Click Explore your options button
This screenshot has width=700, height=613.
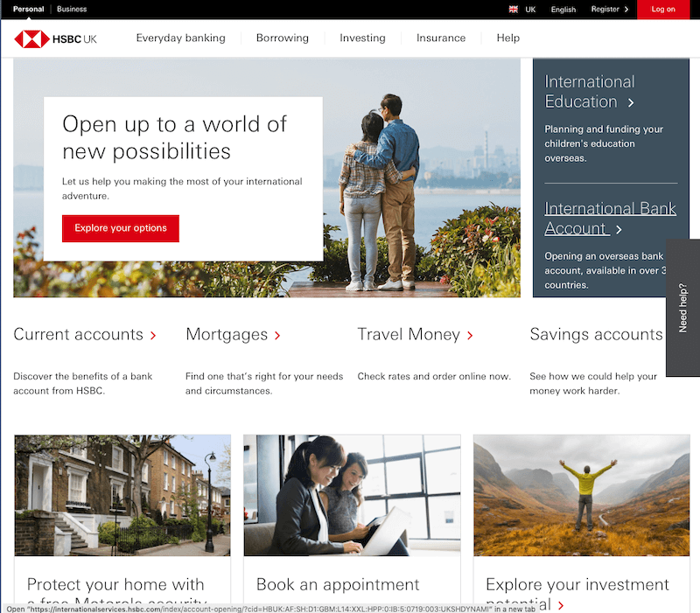pos(121,228)
